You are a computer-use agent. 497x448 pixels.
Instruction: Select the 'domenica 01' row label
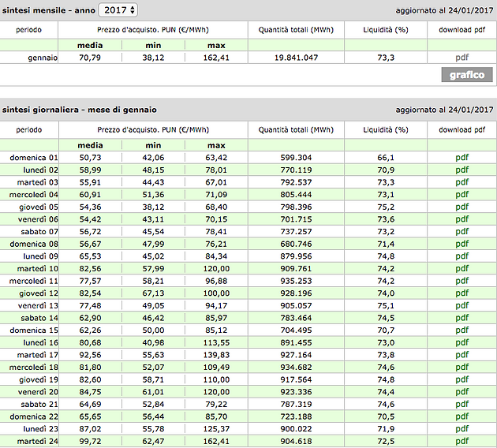coord(34,158)
